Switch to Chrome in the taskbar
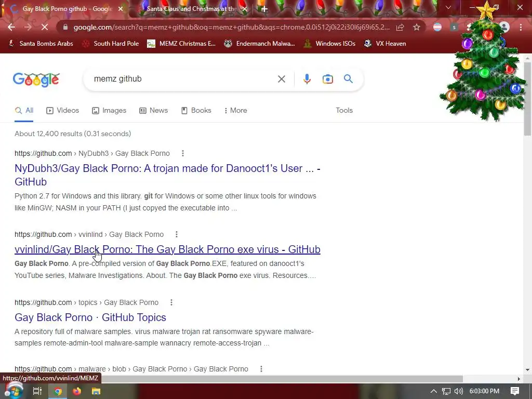Screen dimensions: 532x399 pyautogui.click(x=58, y=391)
